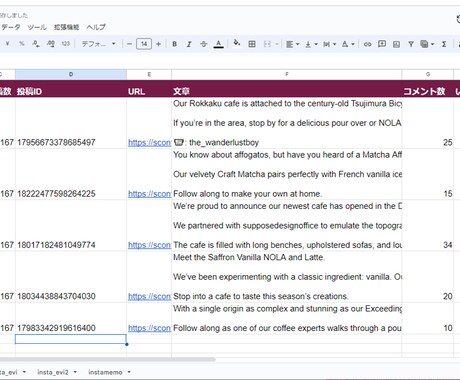
Task: Insert link toolbar icon
Action: 367,44
